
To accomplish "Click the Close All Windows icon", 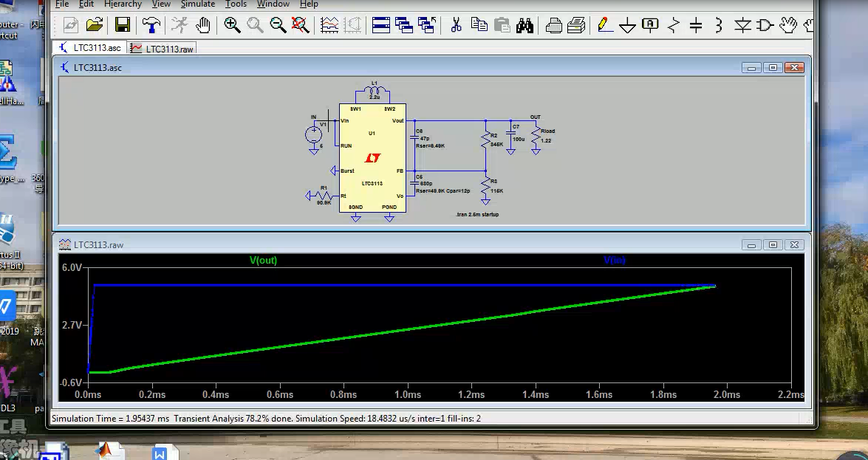I will point(428,25).
